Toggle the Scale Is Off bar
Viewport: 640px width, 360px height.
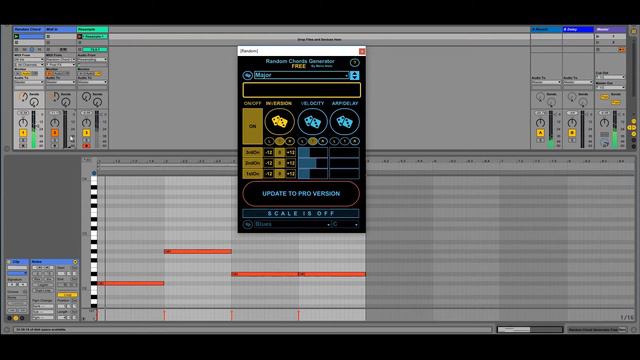[x=301, y=213]
